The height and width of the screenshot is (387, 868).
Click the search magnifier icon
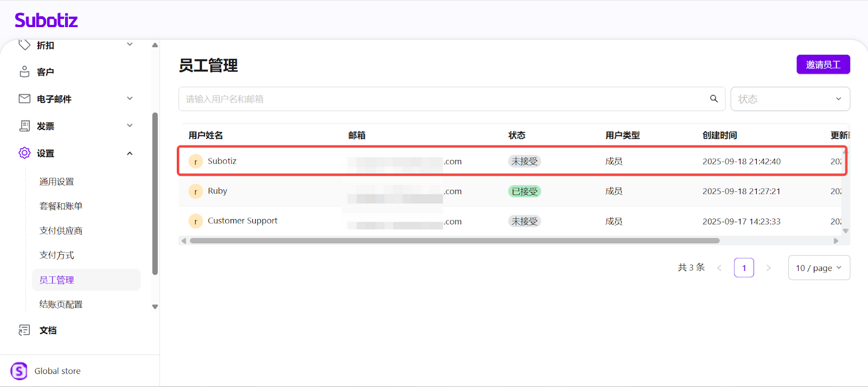tap(714, 99)
